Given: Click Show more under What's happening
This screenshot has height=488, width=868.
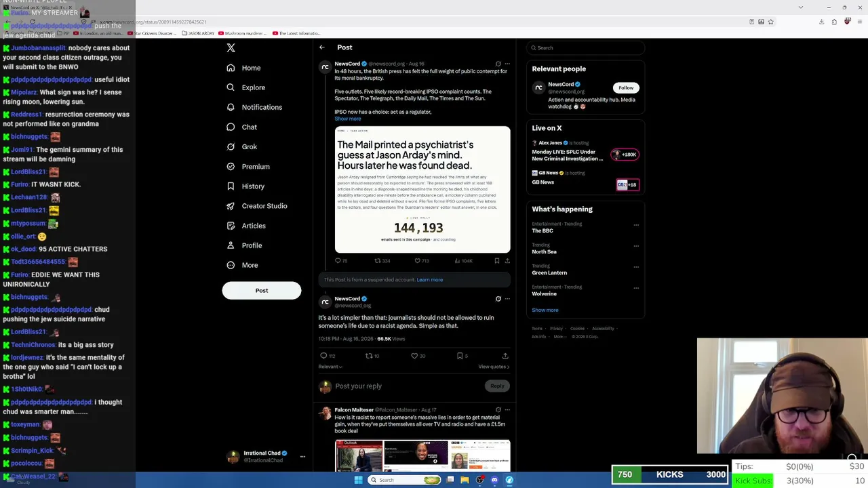Looking at the screenshot, I should point(545,310).
